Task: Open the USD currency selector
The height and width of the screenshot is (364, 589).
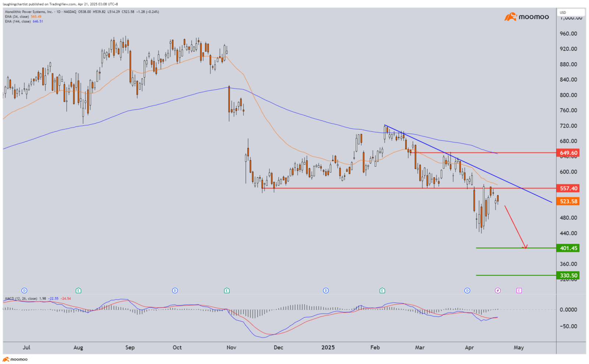Action: [x=571, y=13]
